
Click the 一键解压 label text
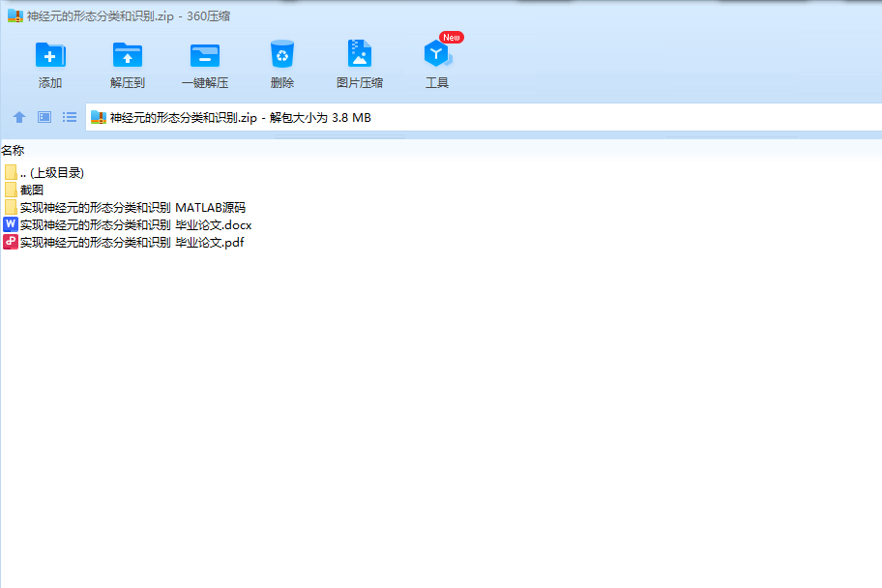coord(205,83)
